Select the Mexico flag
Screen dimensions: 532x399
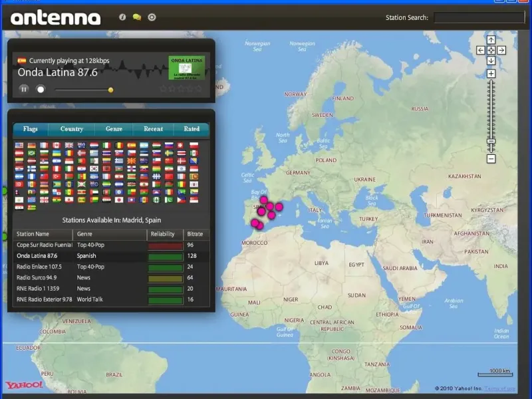pyautogui.click(x=194, y=153)
